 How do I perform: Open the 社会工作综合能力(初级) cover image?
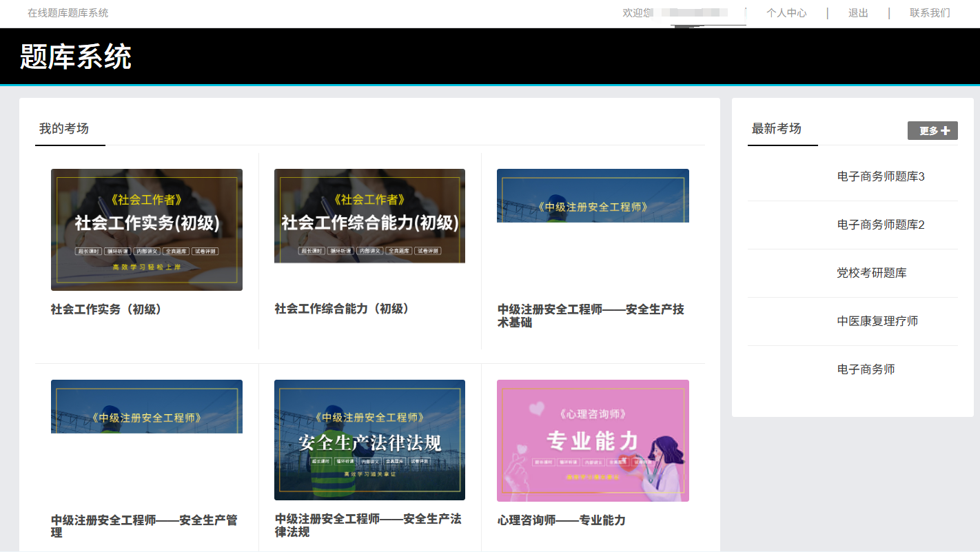click(369, 216)
